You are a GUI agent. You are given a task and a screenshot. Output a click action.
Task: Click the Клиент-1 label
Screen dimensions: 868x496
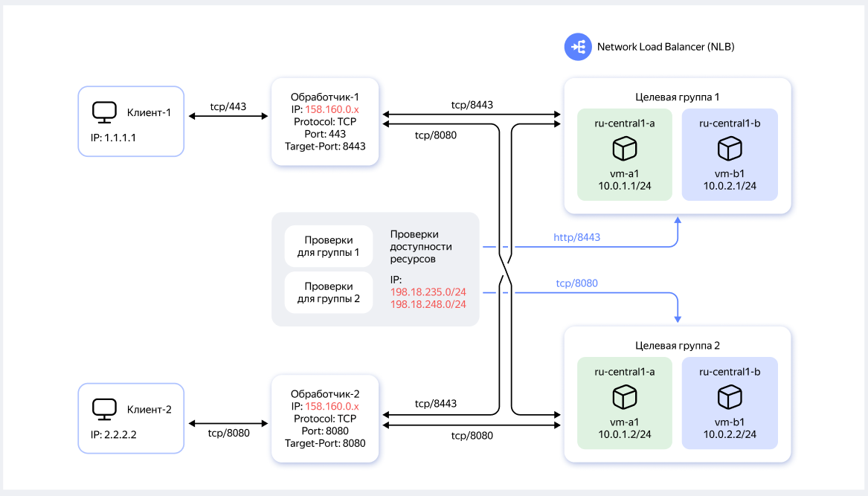(149, 112)
